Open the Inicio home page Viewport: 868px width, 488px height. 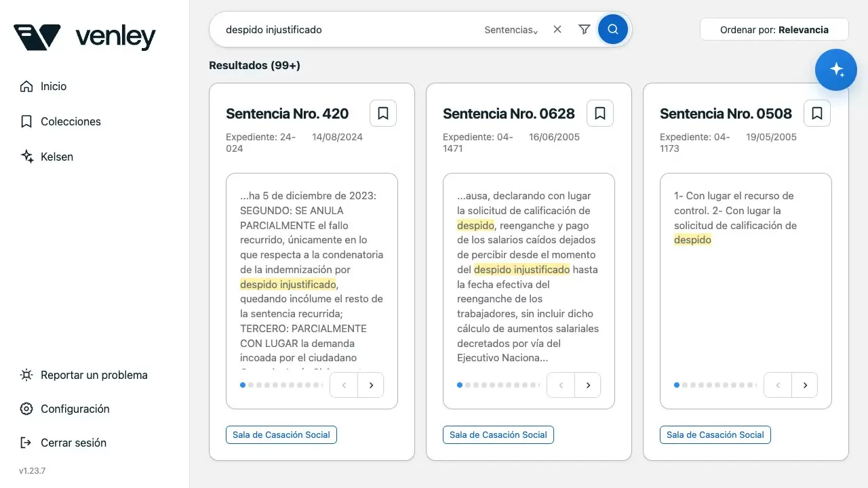(x=44, y=86)
